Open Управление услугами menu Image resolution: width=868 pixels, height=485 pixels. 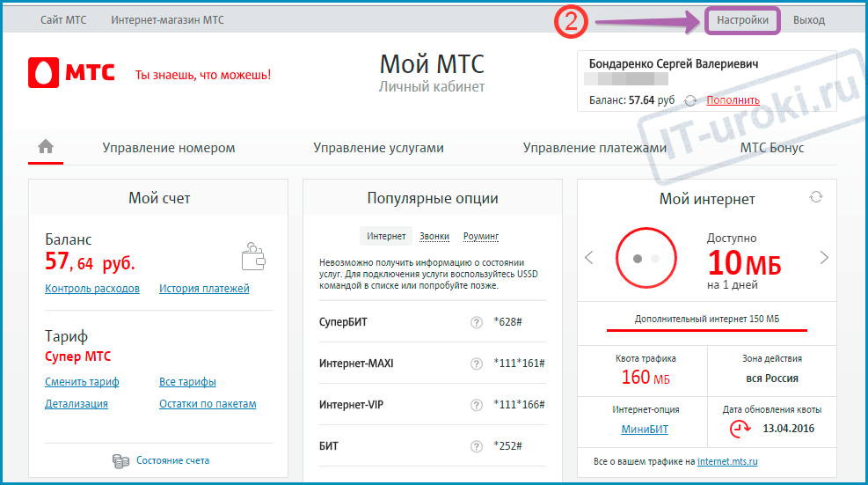(378, 148)
